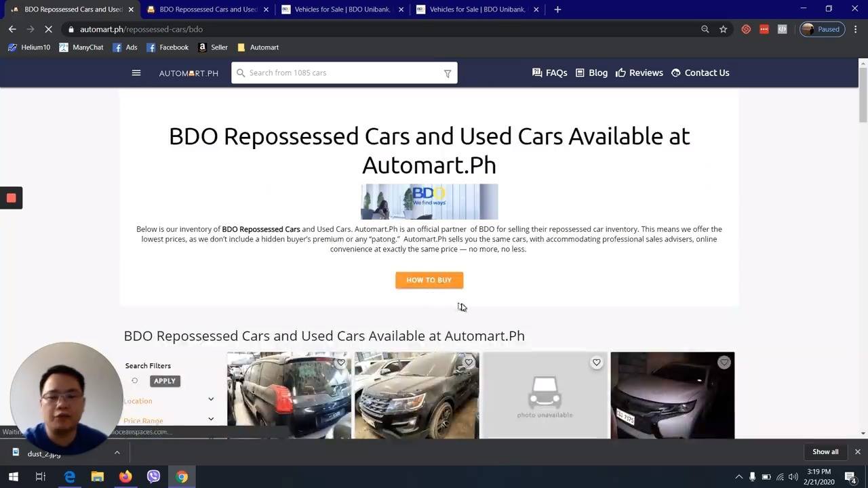Open the Seller bookmark
This screenshot has width=868, height=488.
[213, 47]
